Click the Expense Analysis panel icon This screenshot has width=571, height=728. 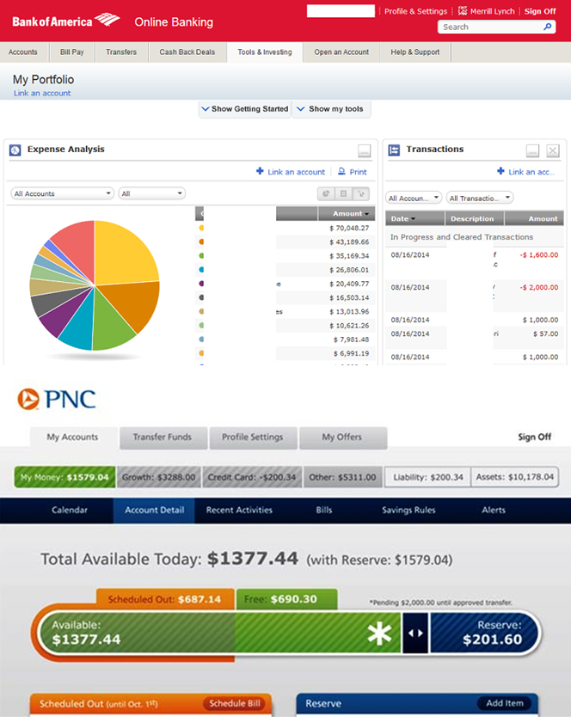[15, 150]
